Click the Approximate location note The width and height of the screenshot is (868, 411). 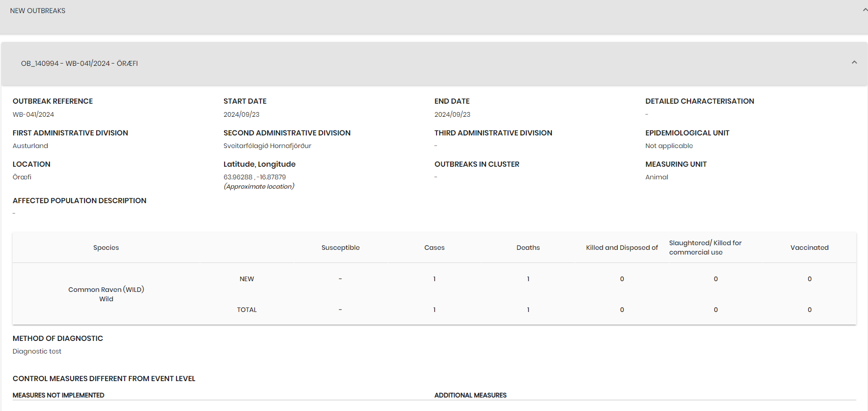[259, 186]
